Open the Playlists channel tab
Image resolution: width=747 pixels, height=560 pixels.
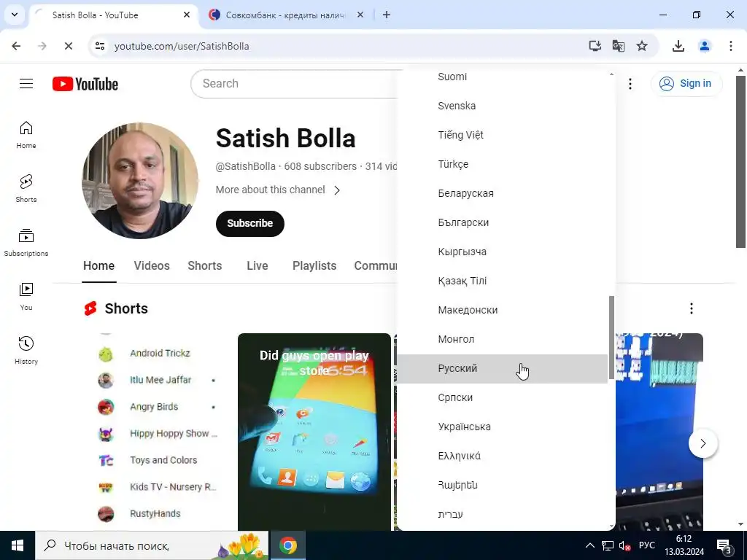[314, 265]
